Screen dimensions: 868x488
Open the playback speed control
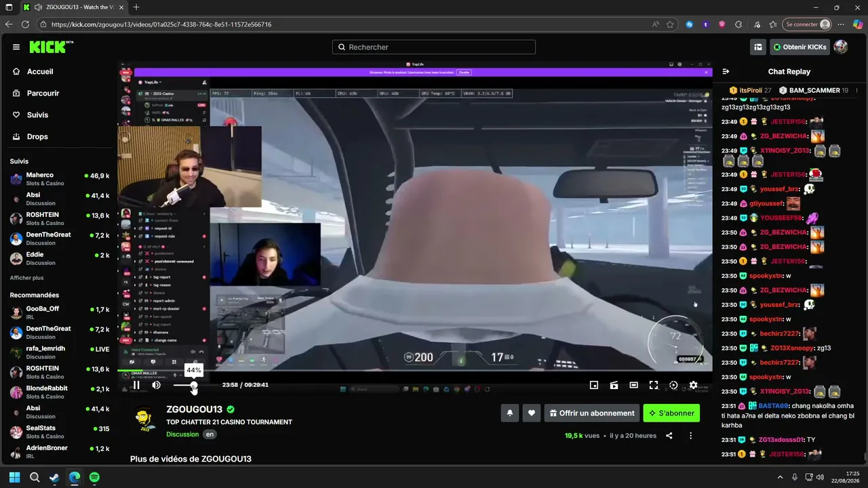(x=673, y=385)
